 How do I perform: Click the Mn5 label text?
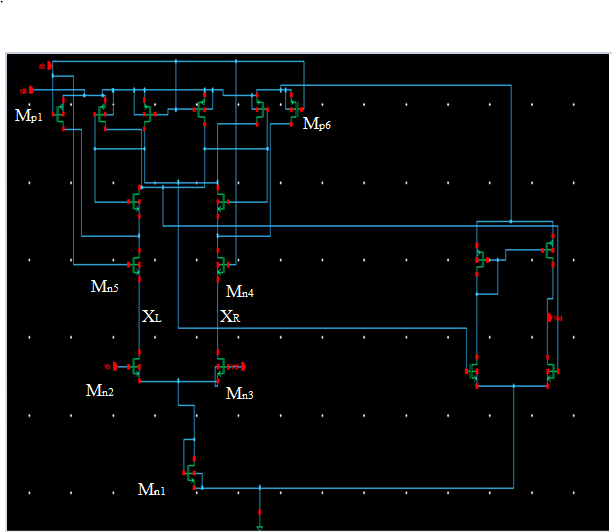click(x=105, y=286)
